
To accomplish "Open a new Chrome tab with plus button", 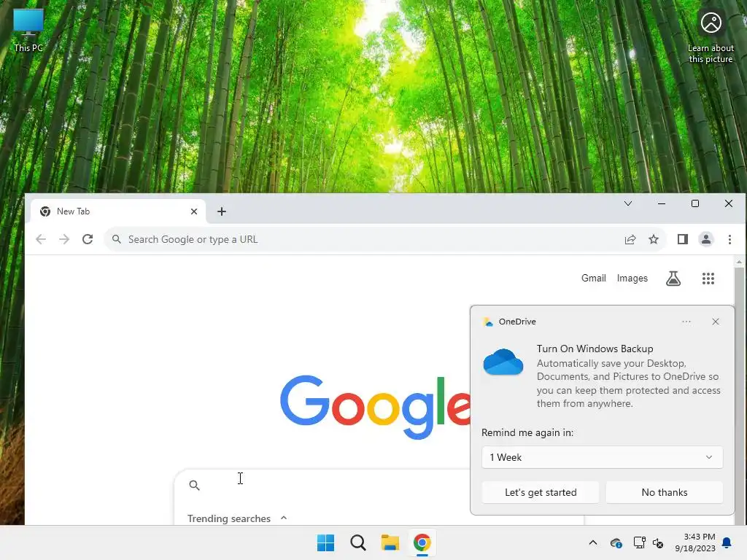I will click(222, 211).
